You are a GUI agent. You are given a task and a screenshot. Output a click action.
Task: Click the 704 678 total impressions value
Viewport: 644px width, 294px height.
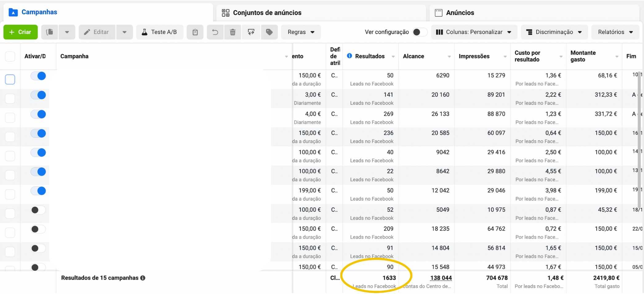point(497,278)
